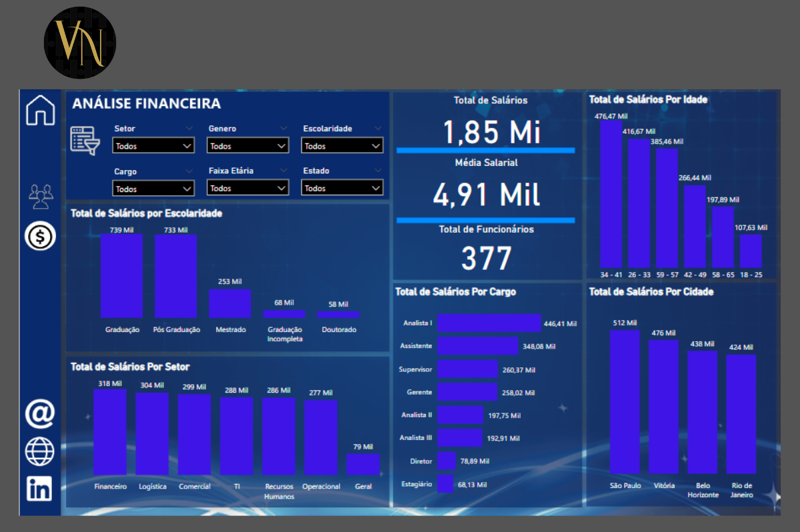
Task: Select the Doutorado bar
Action: pos(339,315)
